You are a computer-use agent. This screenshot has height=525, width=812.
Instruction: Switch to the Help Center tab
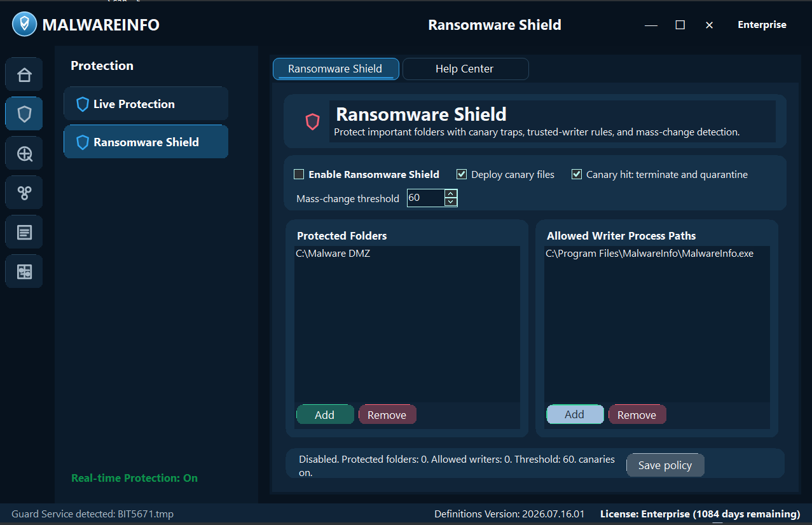click(x=465, y=69)
